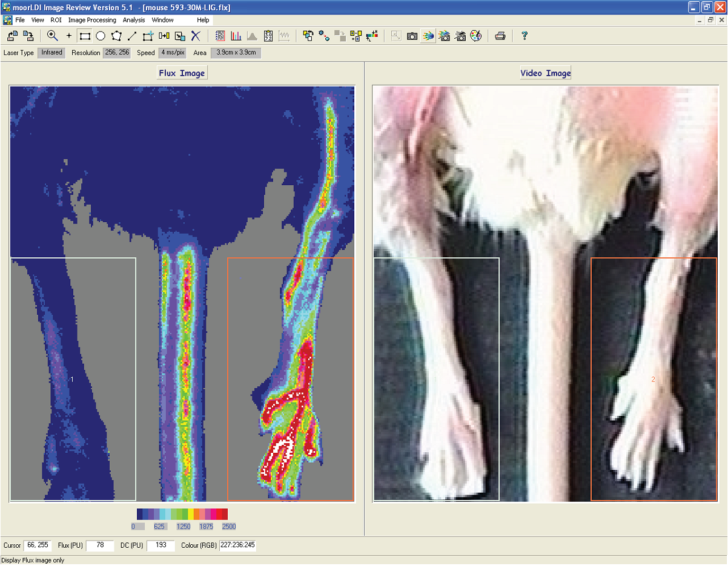Activate the line profile tool
Viewport: 728px width, 566px height.
pos(132,36)
